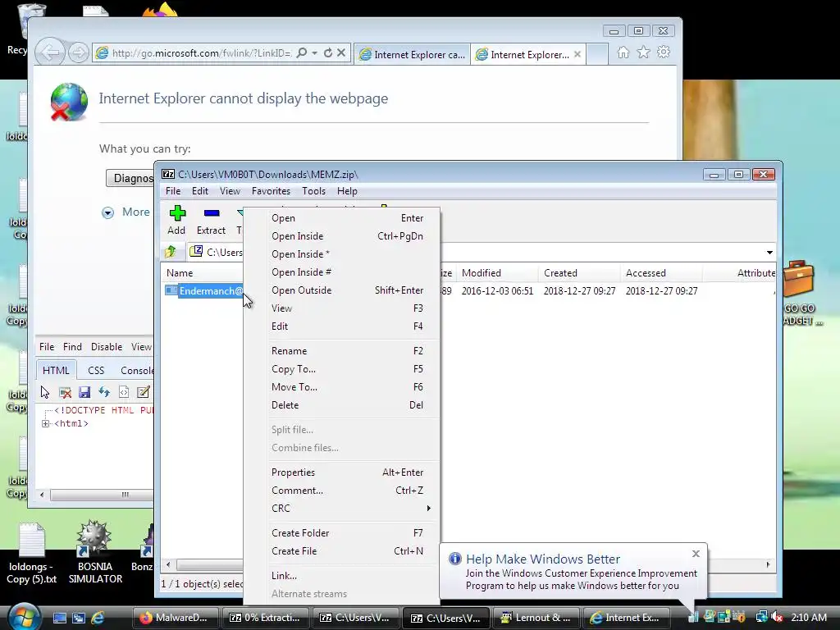Switch to the Internet Ex... taskbar button
The height and width of the screenshot is (630, 840).
(626, 618)
